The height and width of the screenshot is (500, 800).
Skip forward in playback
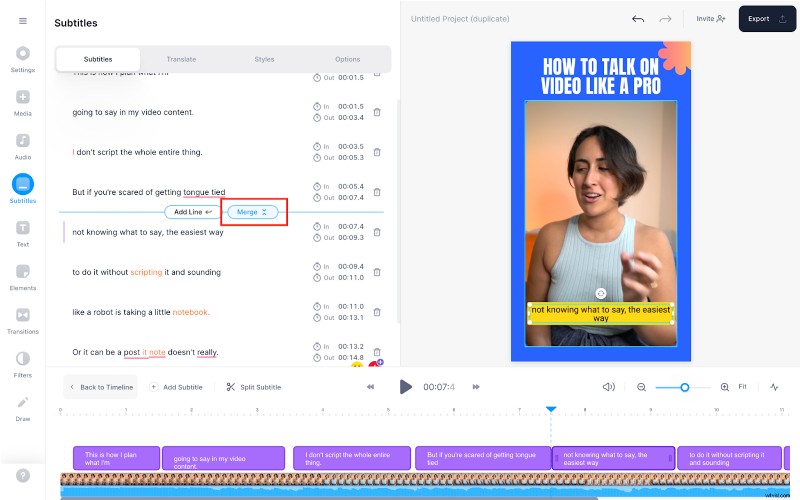[476, 387]
